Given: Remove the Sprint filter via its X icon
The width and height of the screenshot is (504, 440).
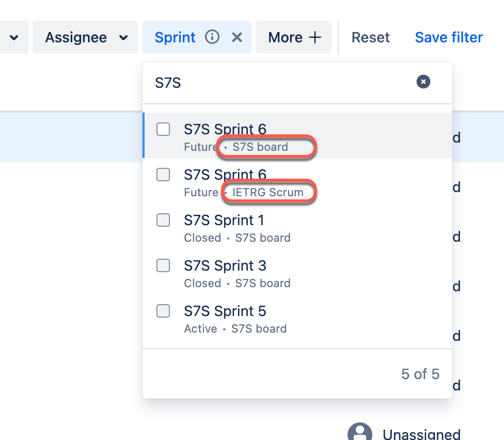Looking at the screenshot, I should 237,37.
